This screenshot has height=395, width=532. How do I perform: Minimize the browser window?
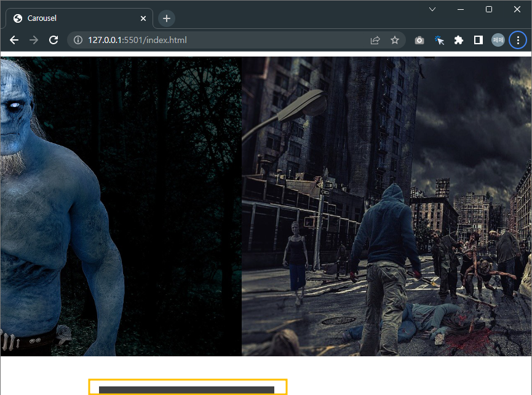coord(461,9)
